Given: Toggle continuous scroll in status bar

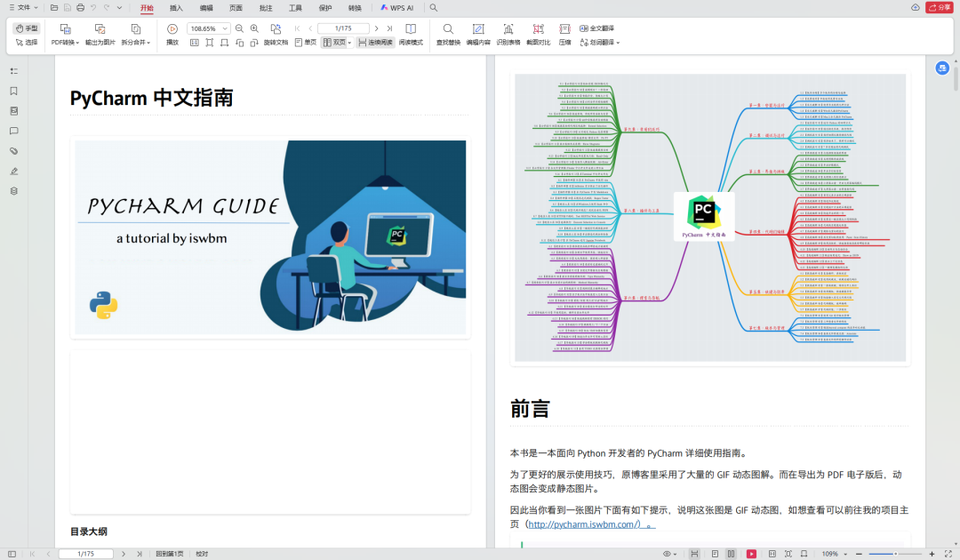Looking at the screenshot, I should click(x=694, y=554).
